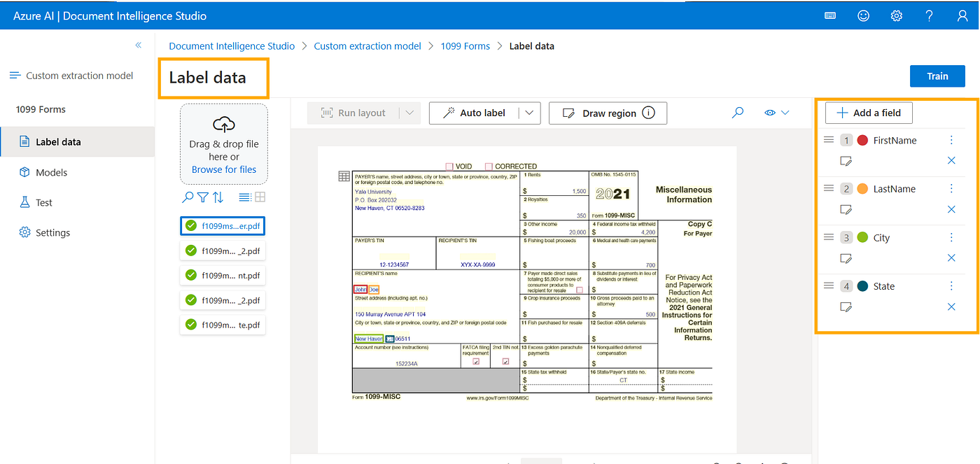Click the smiley feedback icon

[863, 15]
